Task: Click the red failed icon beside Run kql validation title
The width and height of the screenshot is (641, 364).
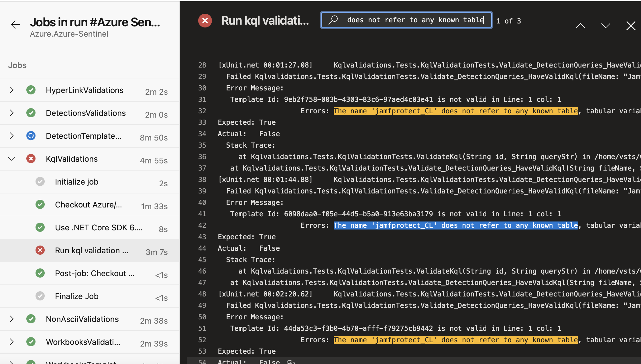Action: 205,21
